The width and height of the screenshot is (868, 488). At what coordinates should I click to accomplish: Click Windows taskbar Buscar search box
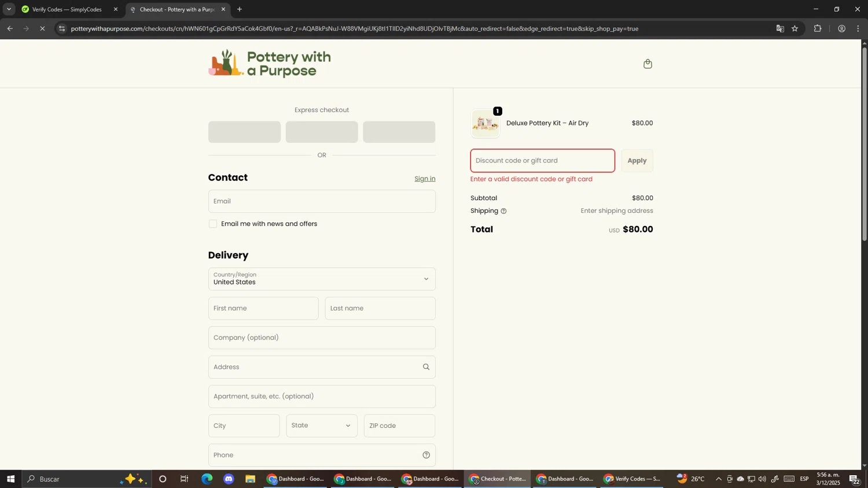click(x=87, y=479)
